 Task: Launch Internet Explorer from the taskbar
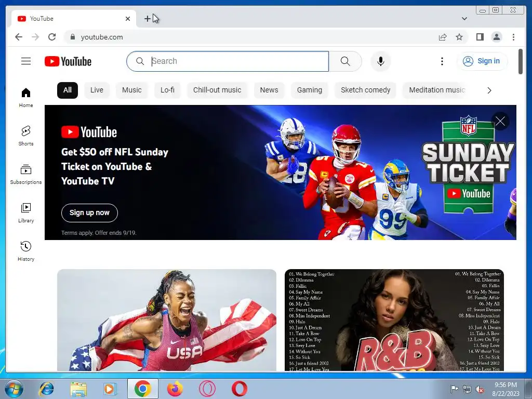click(x=46, y=389)
